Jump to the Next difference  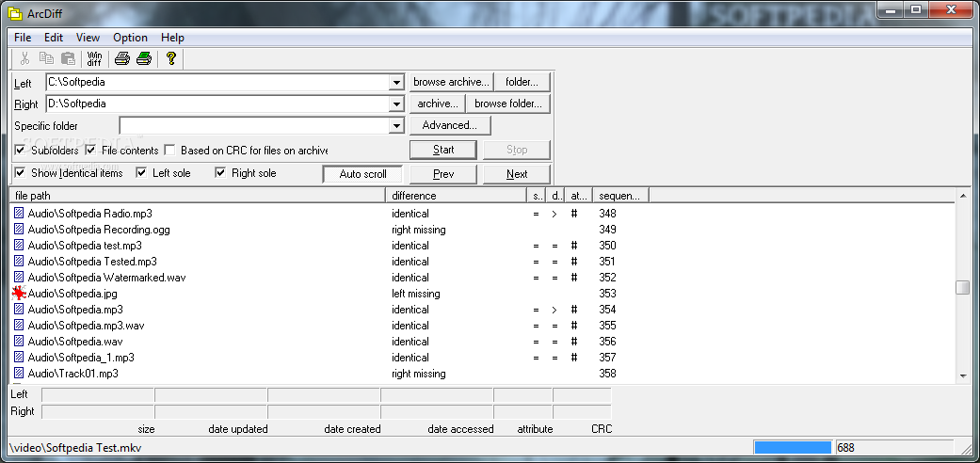click(516, 174)
